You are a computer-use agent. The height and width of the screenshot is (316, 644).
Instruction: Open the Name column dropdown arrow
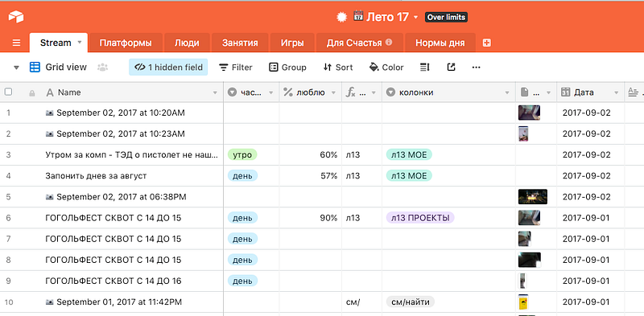pos(215,92)
